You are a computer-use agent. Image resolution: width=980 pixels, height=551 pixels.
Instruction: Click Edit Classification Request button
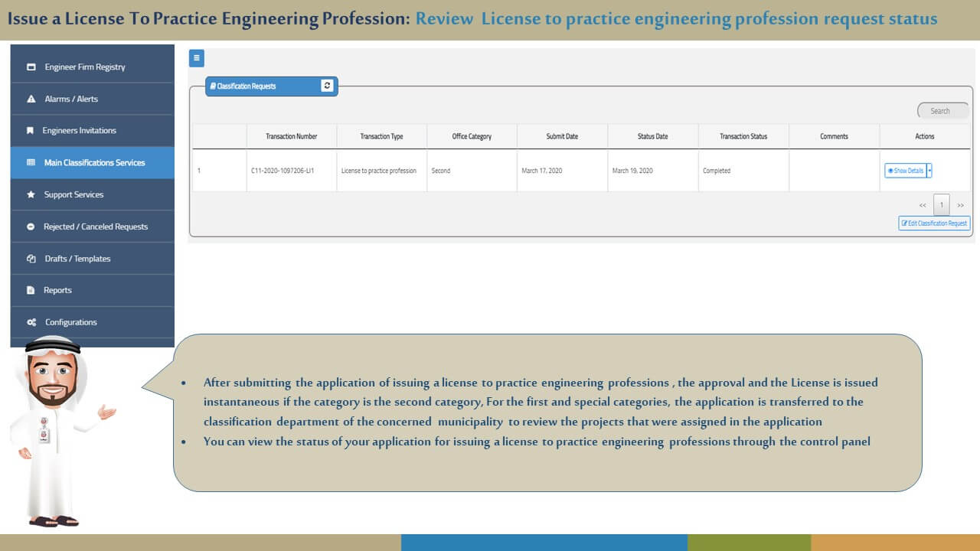(934, 223)
